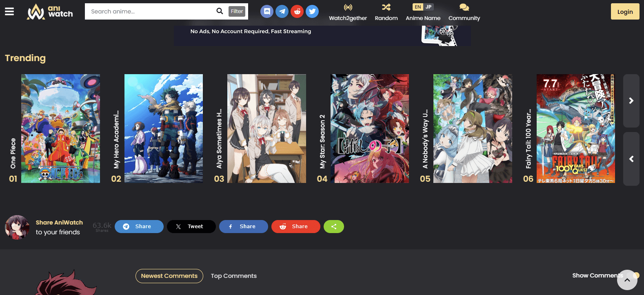Screen dimensions: 644x295
Task: Open Alya Sometimes Hides poster
Action: tap(266, 128)
